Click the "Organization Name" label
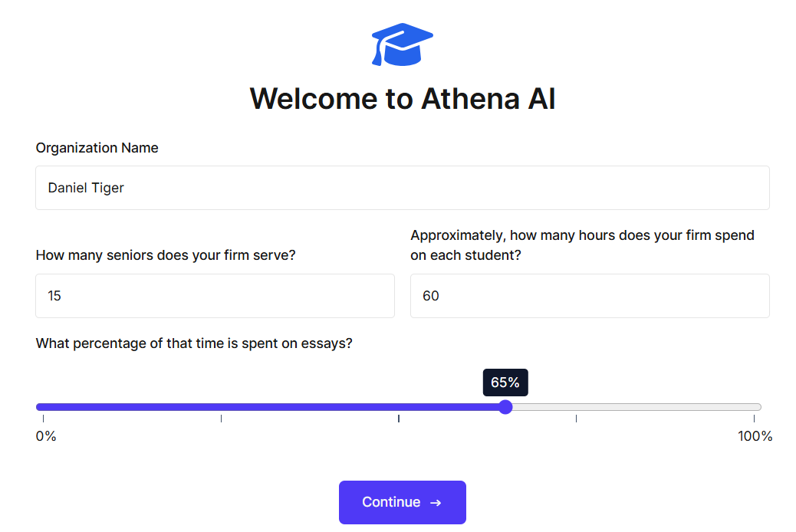 point(97,148)
